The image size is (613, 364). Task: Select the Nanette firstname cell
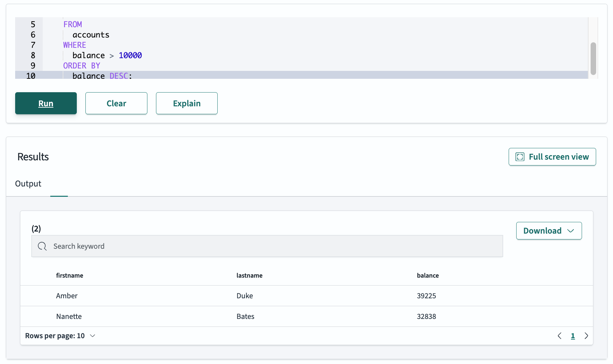[x=69, y=317]
